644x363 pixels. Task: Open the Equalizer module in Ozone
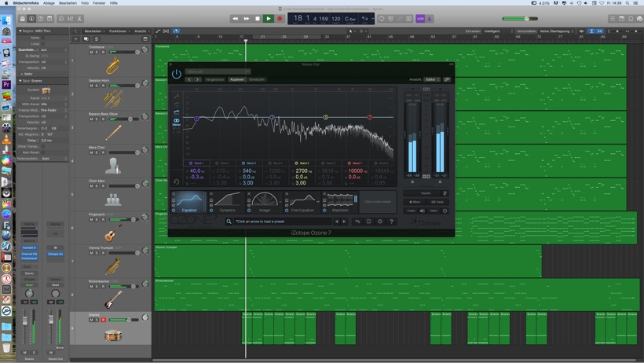[x=189, y=202]
